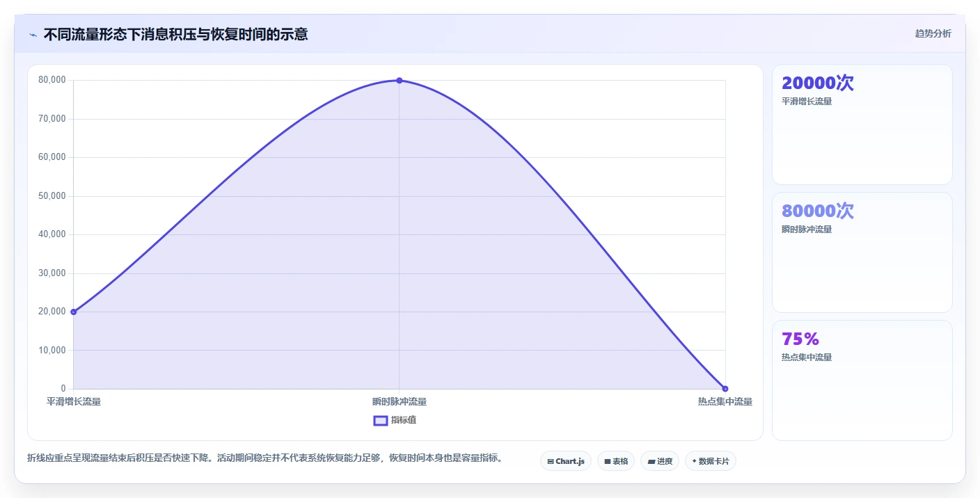Select the 进度 tag chip
Image resolution: width=980 pixels, height=498 pixels.
click(x=660, y=461)
